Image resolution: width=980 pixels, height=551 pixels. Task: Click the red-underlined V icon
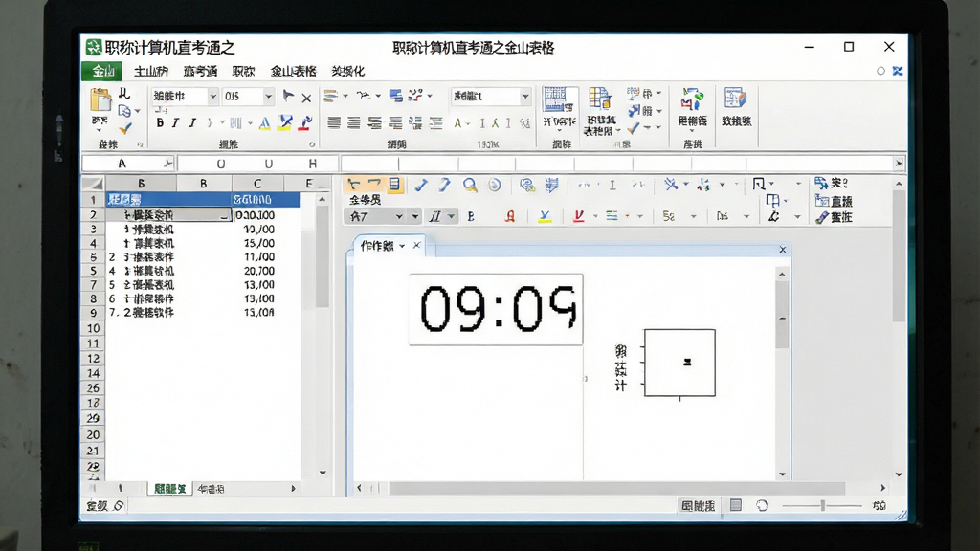[579, 216]
